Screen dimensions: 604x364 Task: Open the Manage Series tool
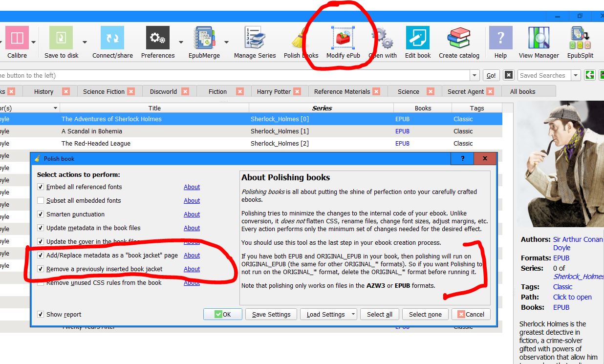[255, 38]
